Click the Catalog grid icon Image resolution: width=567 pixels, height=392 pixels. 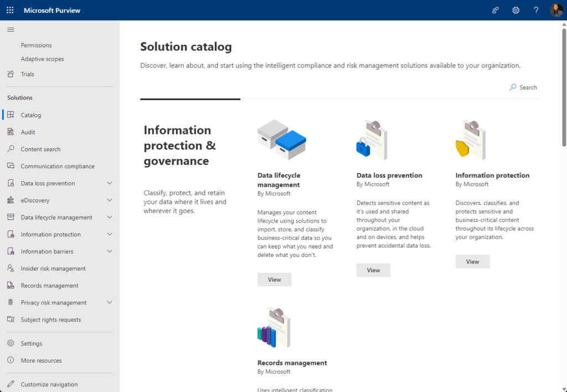point(11,115)
